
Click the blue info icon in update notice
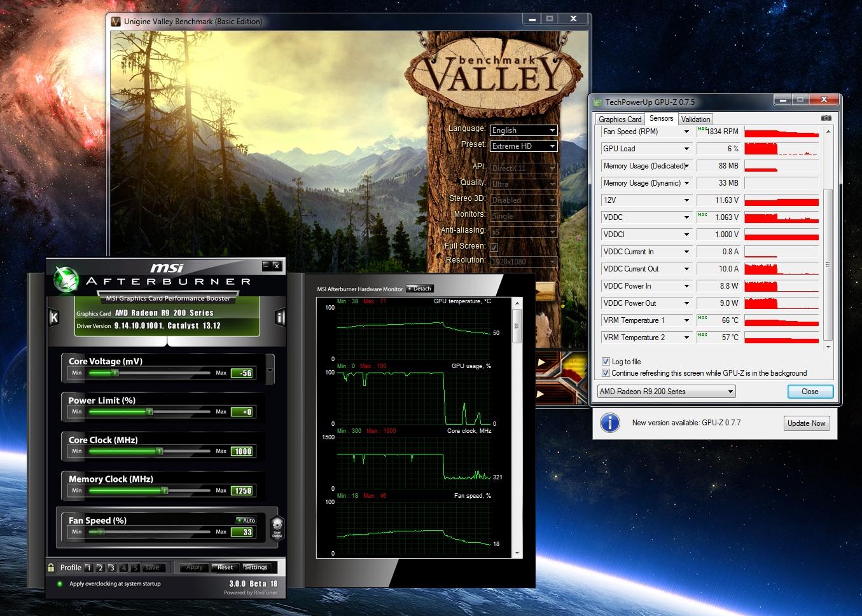click(x=610, y=423)
